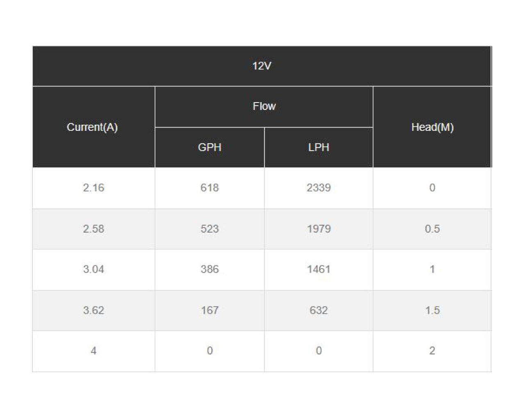Select the 386 GPH value
The width and height of the screenshot is (525, 420).
click(x=210, y=269)
